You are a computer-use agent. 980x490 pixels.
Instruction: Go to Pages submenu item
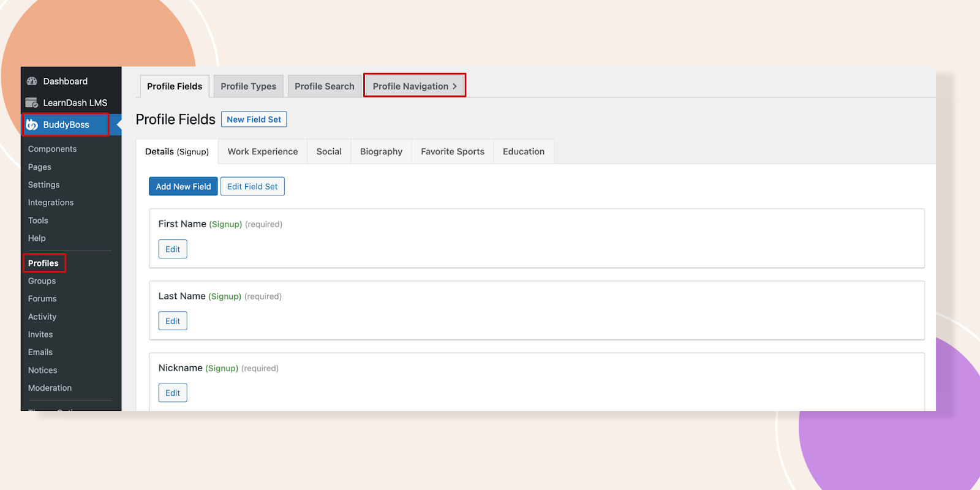click(x=40, y=167)
